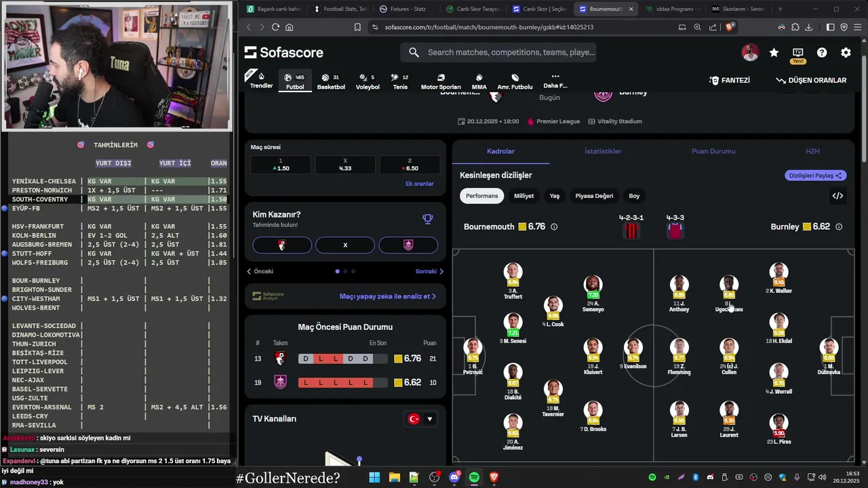Open favorites star icon in header
Screen dimensions: 868x488
click(x=774, y=52)
